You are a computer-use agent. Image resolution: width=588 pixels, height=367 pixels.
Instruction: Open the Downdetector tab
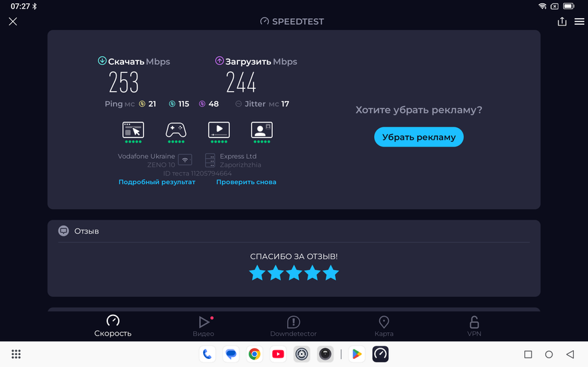pos(293,326)
